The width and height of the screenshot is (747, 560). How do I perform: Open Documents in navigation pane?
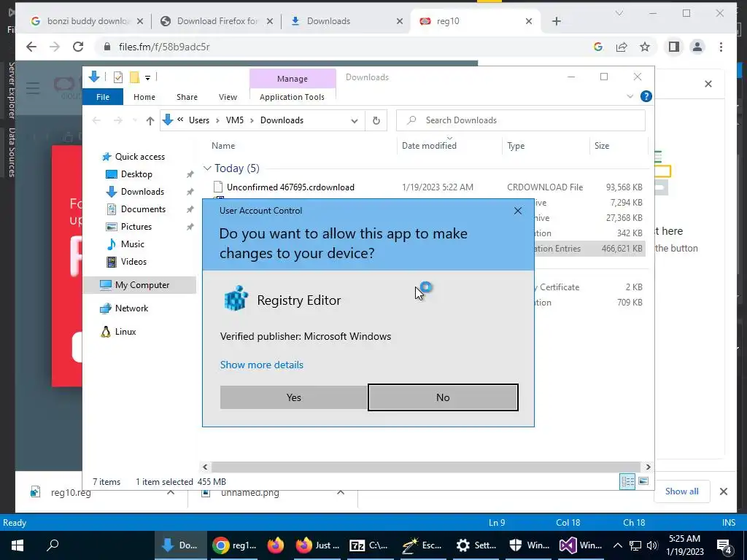tap(143, 209)
